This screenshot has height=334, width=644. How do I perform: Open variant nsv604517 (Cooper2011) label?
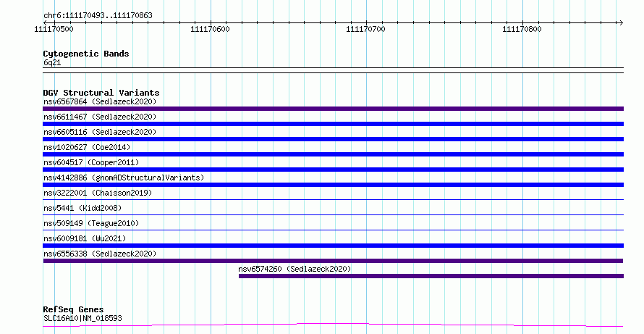91,162
